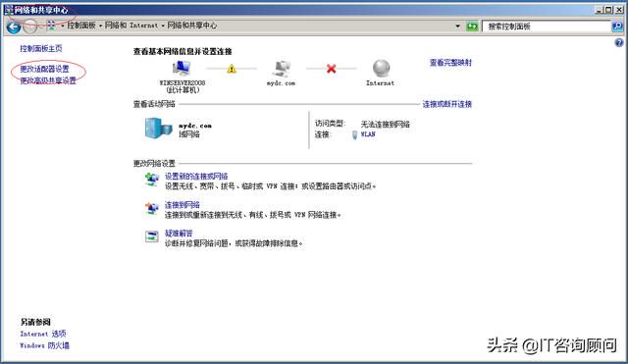Minimize the 网络和共享中心 window

coord(600,10)
